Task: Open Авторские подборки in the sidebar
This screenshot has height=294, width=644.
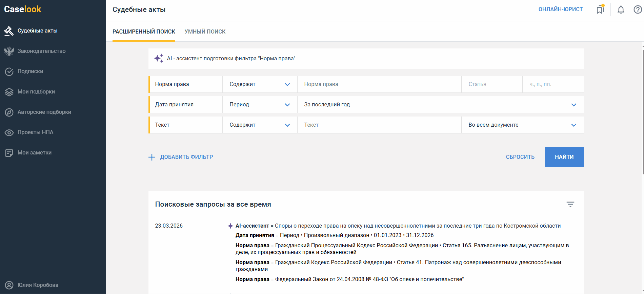Action: 44,112
